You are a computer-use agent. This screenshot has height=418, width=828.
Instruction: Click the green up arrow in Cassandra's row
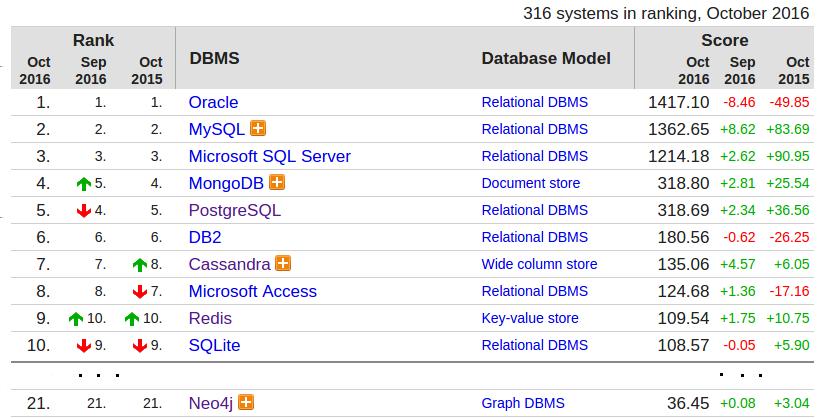pos(139,264)
